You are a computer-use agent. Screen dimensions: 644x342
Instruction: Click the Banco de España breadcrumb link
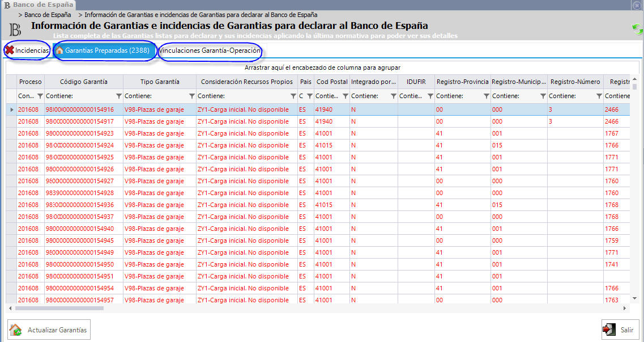(48, 15)
